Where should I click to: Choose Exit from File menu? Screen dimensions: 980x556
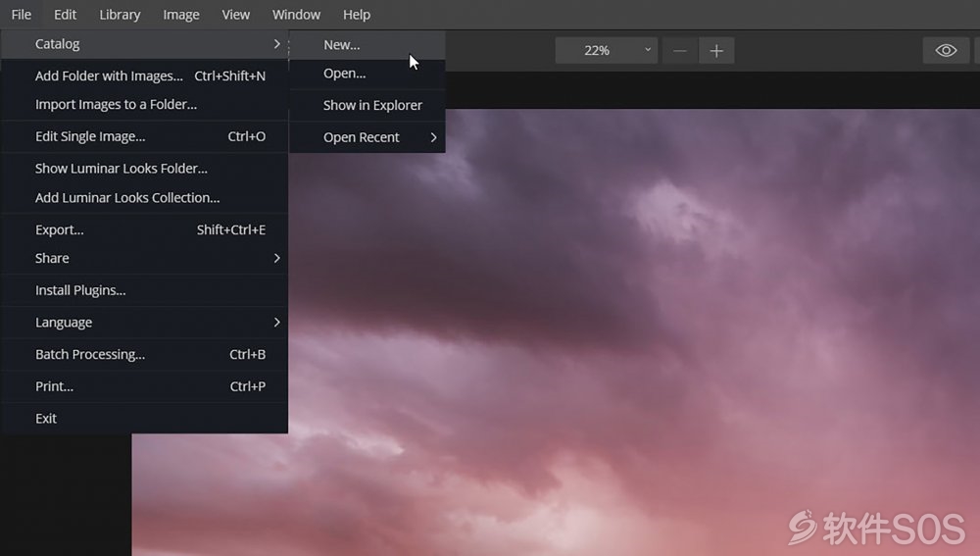[x=144, y=419]
